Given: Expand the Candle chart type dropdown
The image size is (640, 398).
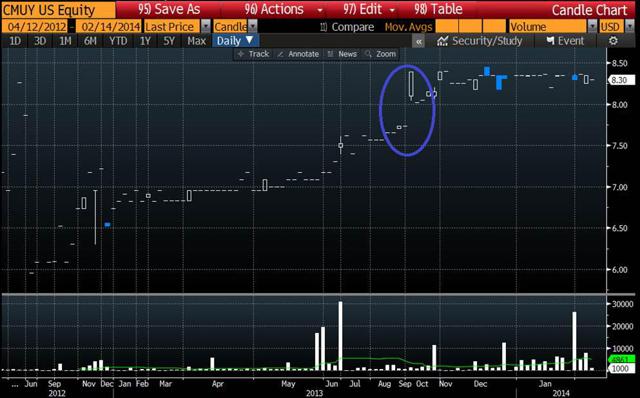Looking at the screenshot, I should click(x=253, y=27).
